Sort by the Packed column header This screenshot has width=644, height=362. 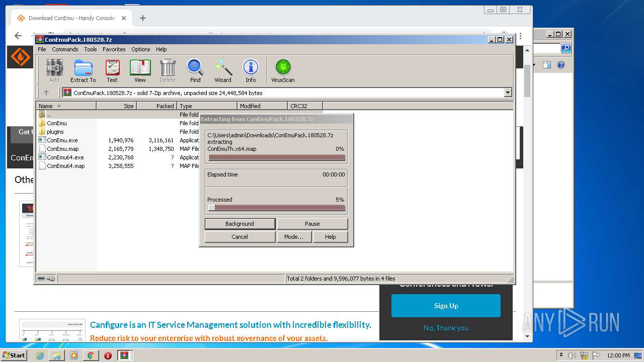(x=157, y=106)
